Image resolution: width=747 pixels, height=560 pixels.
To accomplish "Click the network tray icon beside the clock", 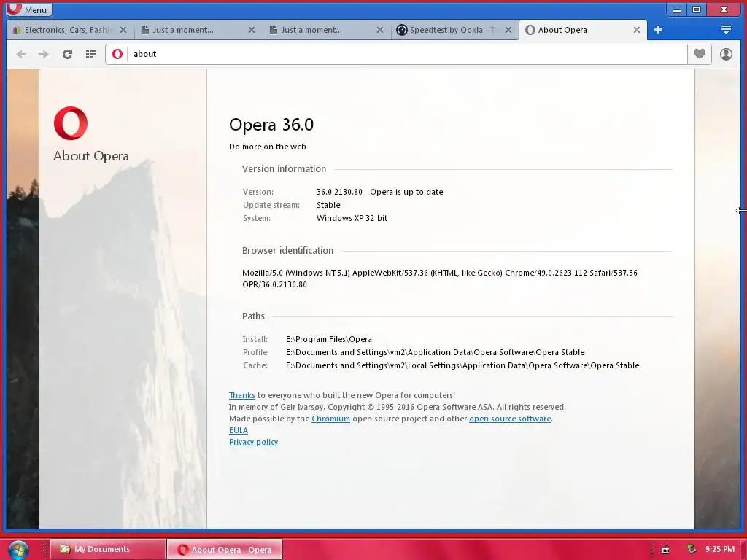I will click(x=692, y=550).
